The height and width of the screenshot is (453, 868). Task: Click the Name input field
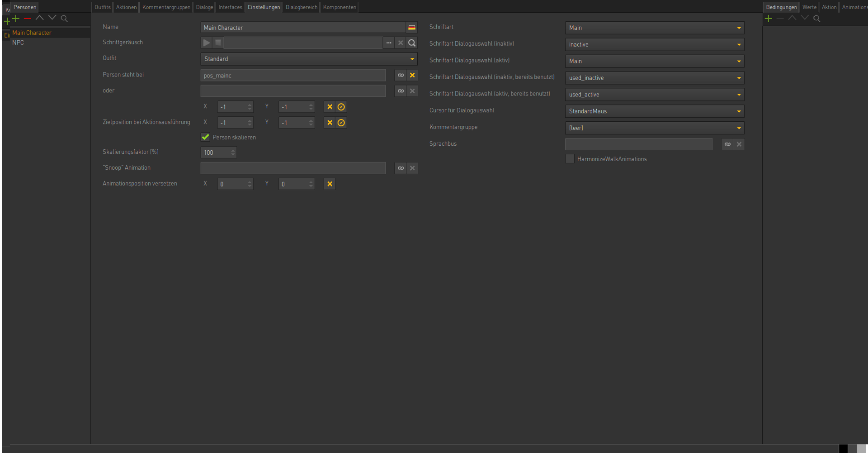(x=302, y=28)
